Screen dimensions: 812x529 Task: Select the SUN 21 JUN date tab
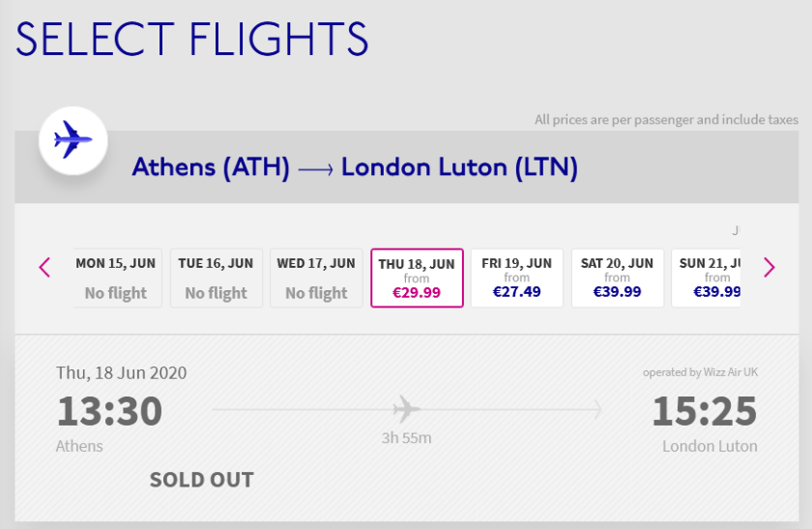click(x=709, y=278)
